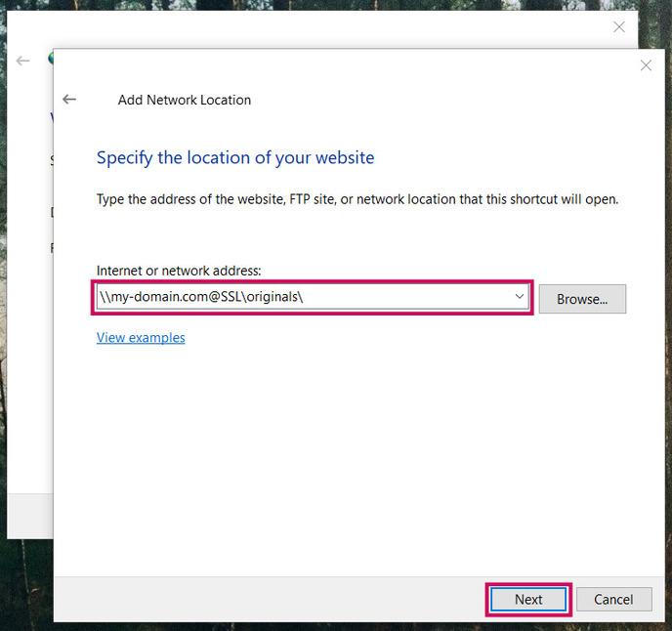Click the Cancel button
Image resolution: width=672 pixels, height=631 pixels.
tap(613, 600)
